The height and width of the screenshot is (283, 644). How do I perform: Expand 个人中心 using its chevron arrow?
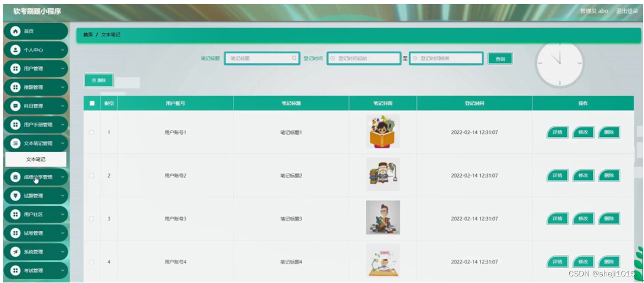[63, 49]
